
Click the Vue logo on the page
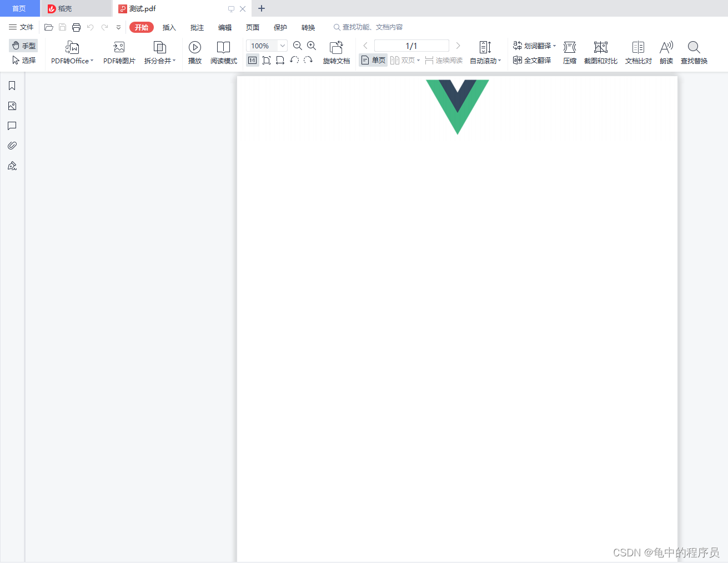[x=458, y=107]
